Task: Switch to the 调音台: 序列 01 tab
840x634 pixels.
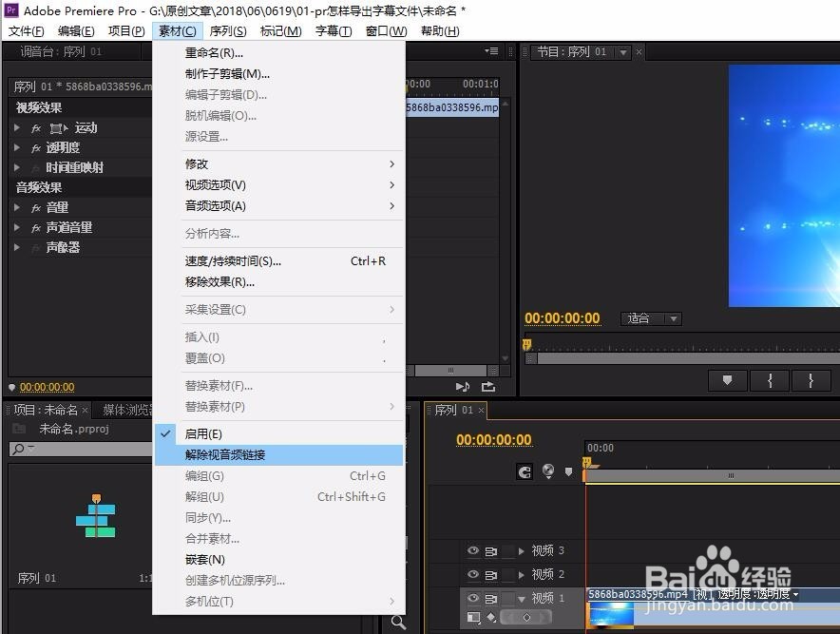Action: 61,52
